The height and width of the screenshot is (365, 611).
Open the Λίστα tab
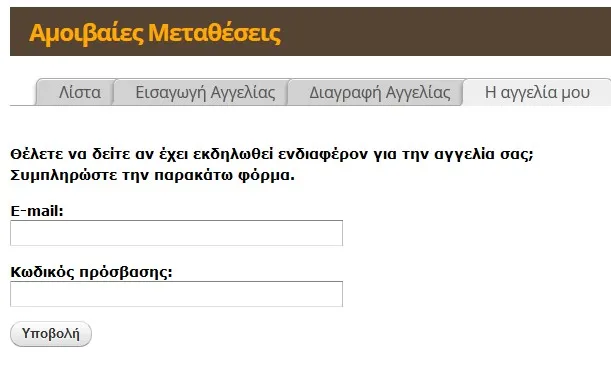(76, 92)
